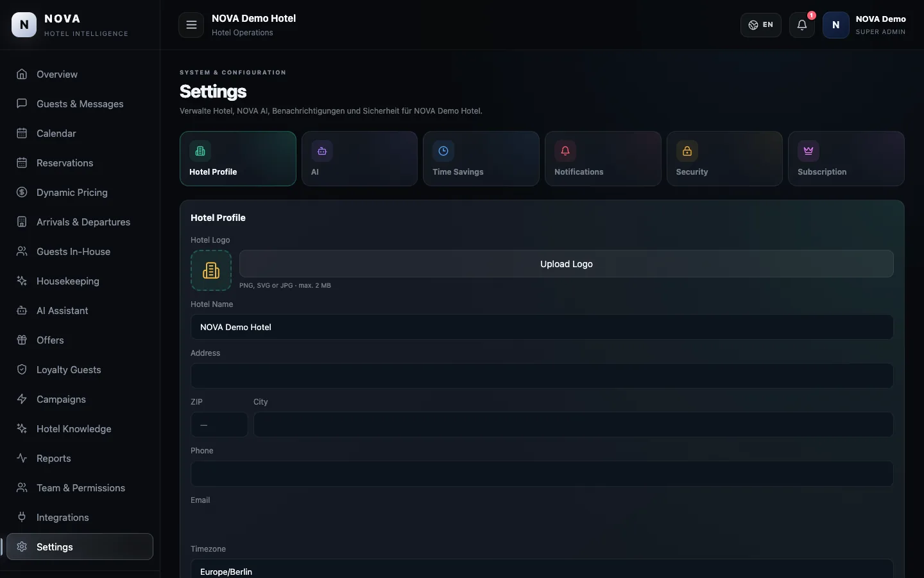Open the EN language selector
Image resolution: width=924 pixels, height=578 pixels.
tap(761, 25)
